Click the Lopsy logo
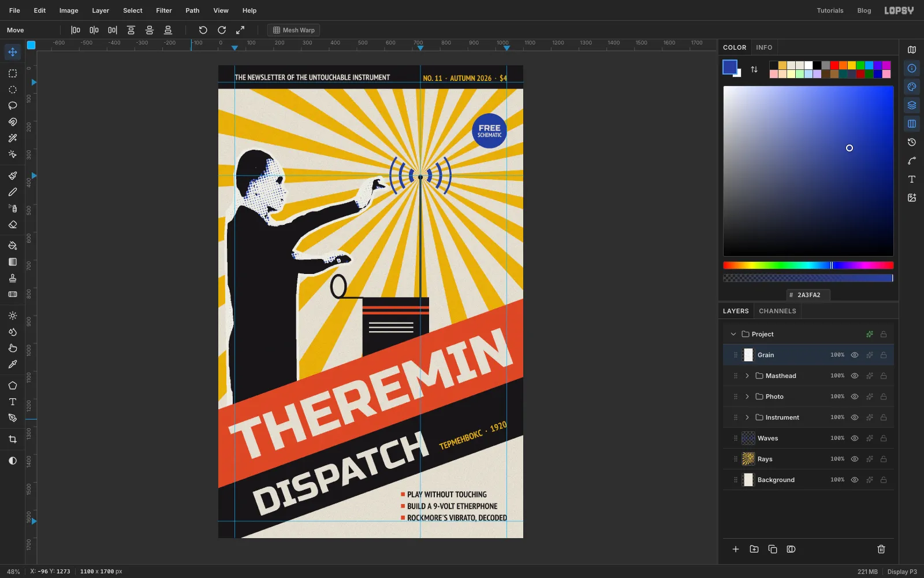This screenshot has height=578, width=924. click(x=899, y=10)
